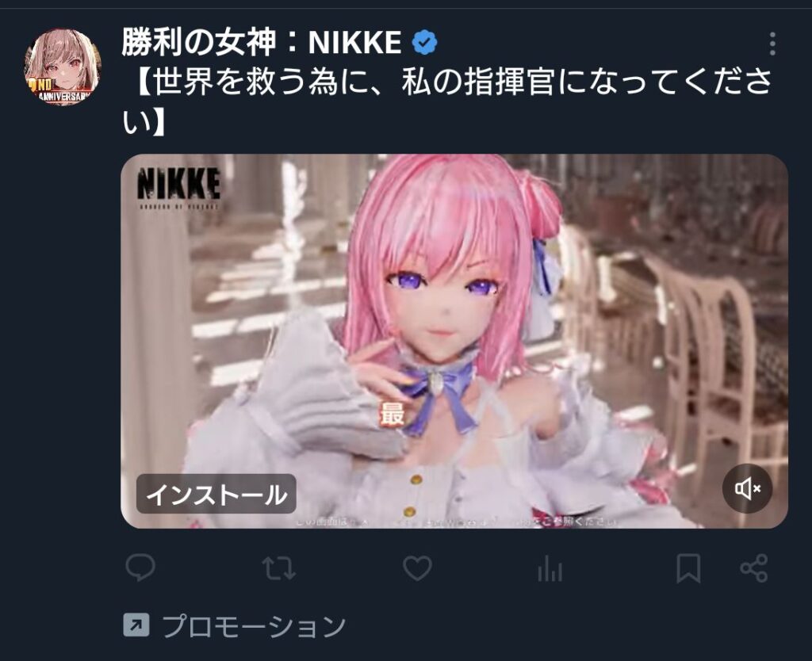Reply using the speech bubble icon
This screenshot has width=812, height=661.
click(x=140, y=567)
